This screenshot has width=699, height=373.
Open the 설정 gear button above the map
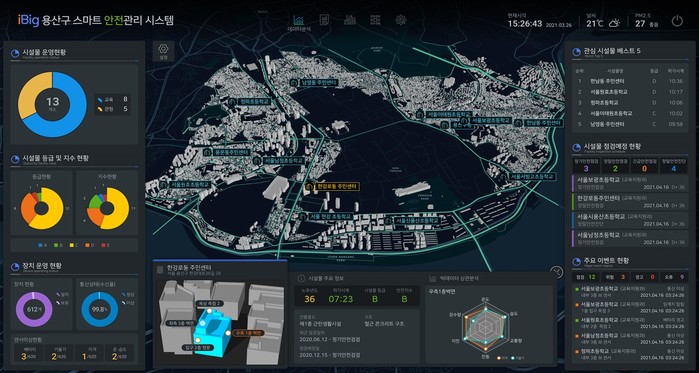(x=164, y=51)
